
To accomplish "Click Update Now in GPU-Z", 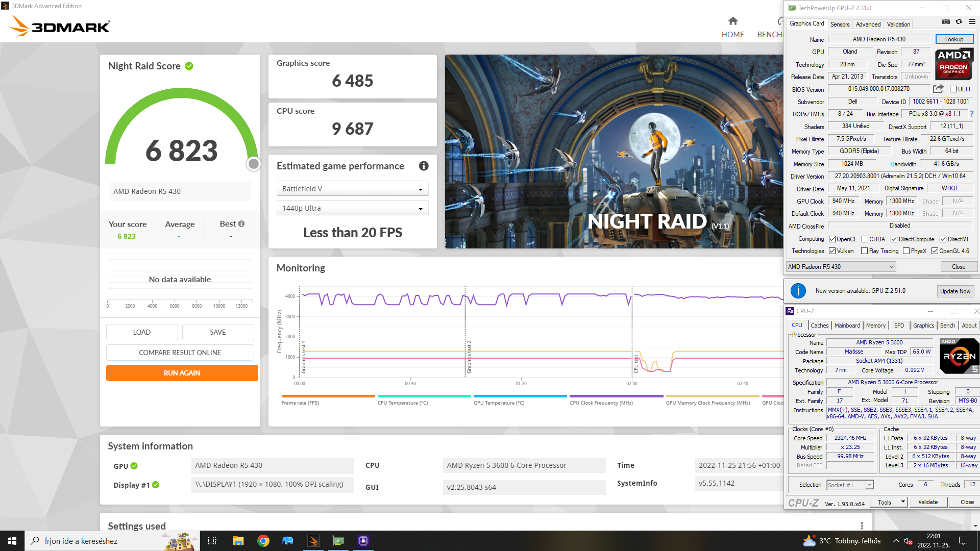I will [x=955, y=291].
